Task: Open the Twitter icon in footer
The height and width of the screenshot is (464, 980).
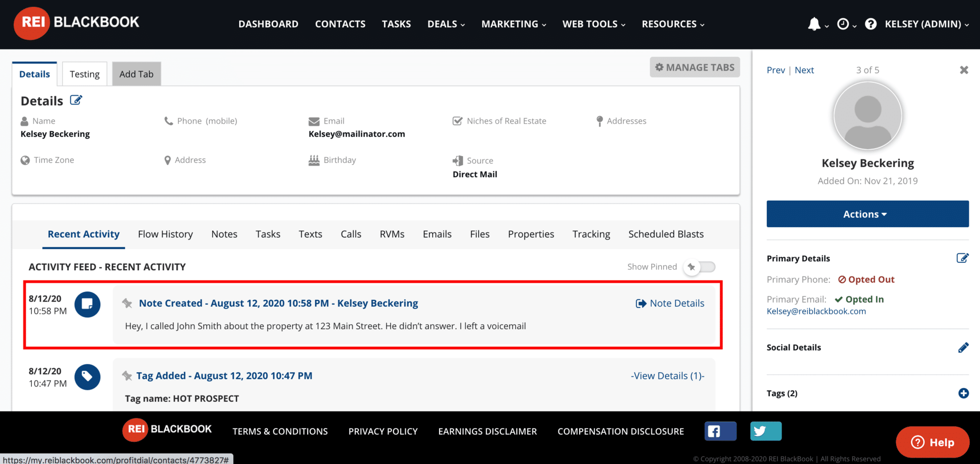Action: click(766, 431)
